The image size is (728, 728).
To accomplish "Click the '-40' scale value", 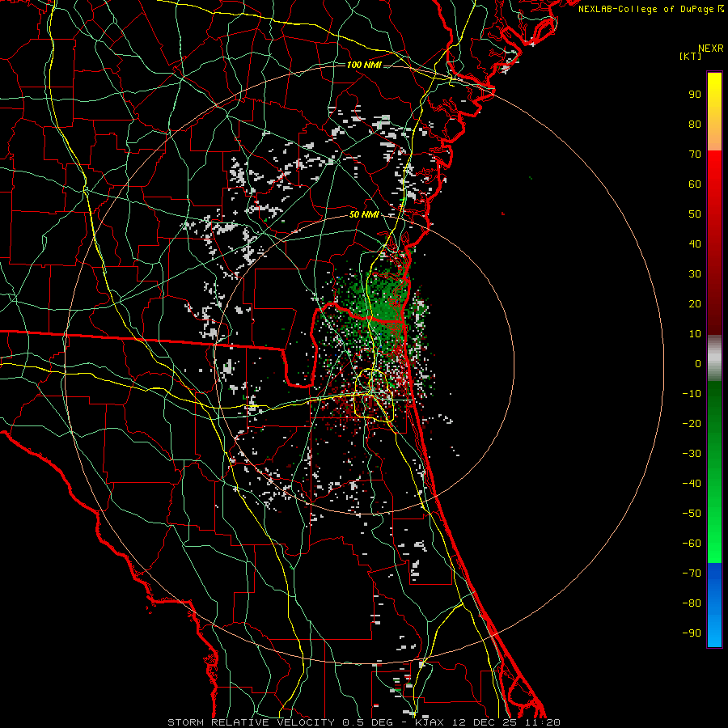I will click(692, 484).
